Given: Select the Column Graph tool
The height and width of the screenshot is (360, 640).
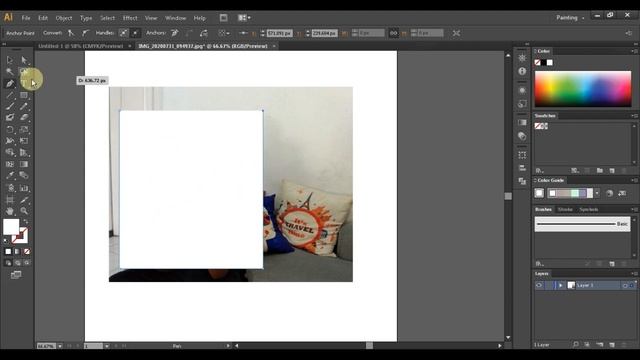Looking at the screenshot, I should pos(24,188).
